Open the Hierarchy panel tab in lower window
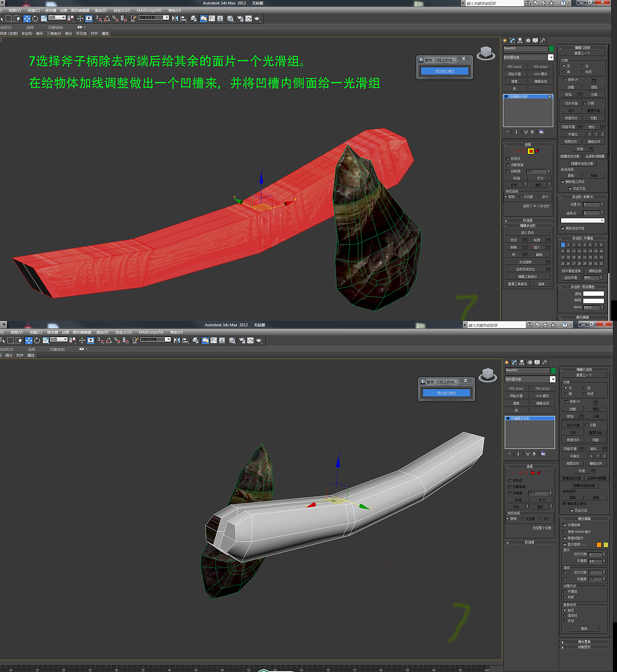 point(522,362)
